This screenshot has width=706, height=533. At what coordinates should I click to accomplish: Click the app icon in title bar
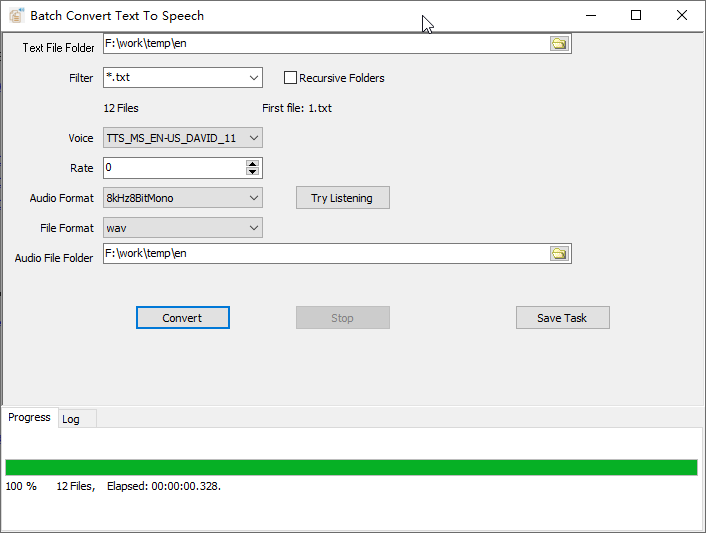click(16, 16)
